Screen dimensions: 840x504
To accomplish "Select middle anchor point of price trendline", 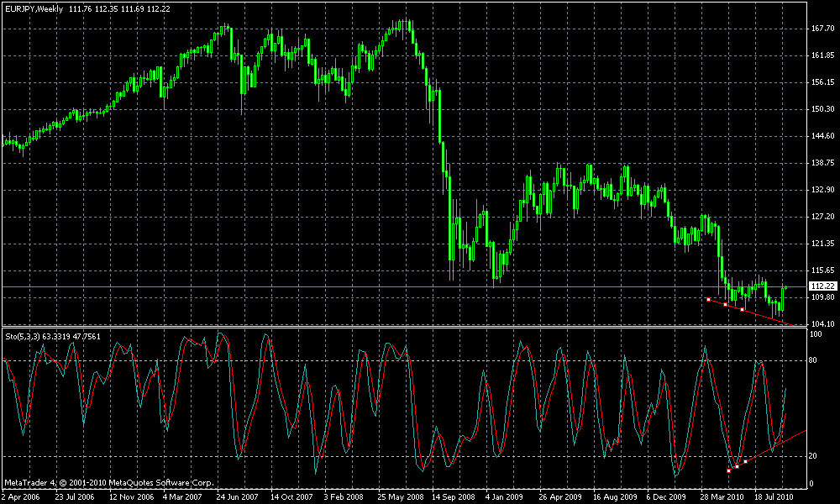I will 726,304.
